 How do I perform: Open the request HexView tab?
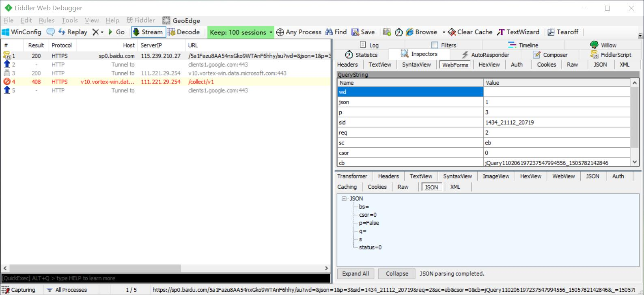tap(489, 65)
